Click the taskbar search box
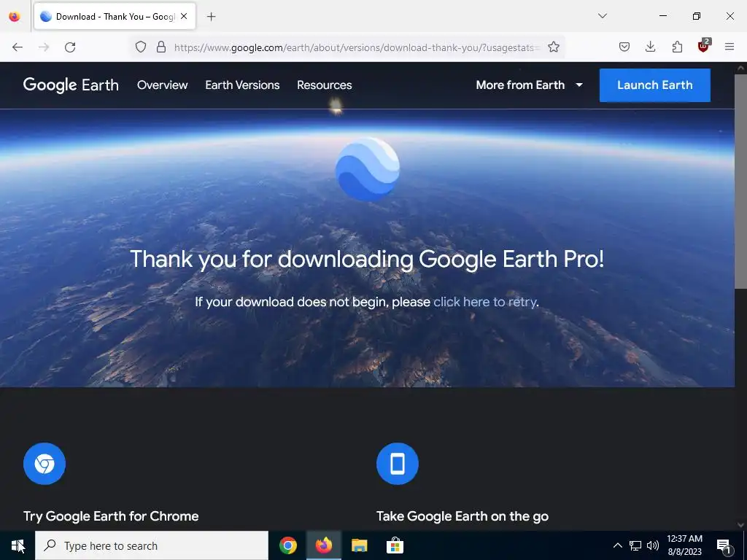747x560 pixels. tap(152, 545)
